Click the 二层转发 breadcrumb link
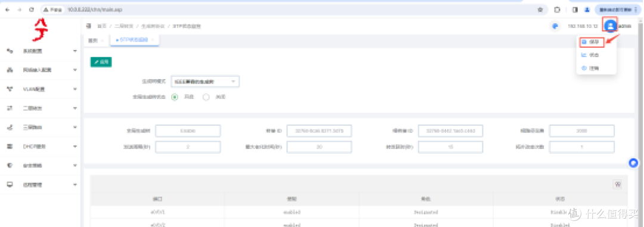The height and width of the screenshot is (227, 644). tap(125, 26)
